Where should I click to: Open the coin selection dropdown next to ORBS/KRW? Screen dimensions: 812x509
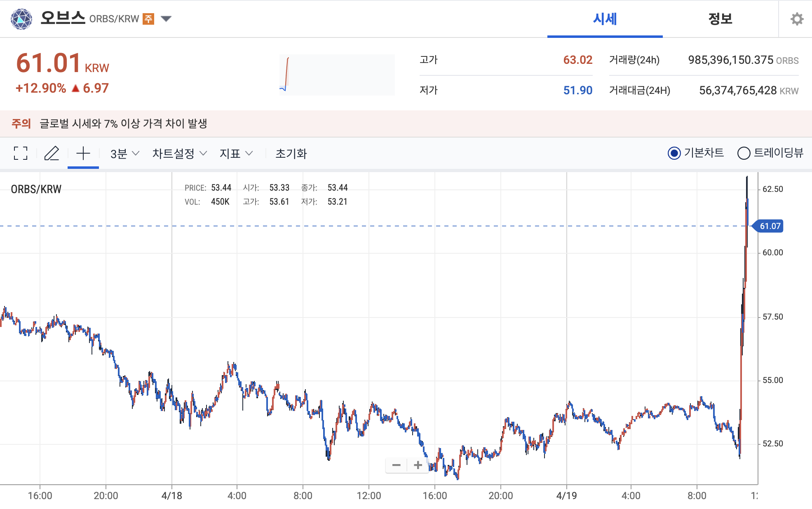tap(165, 19)
